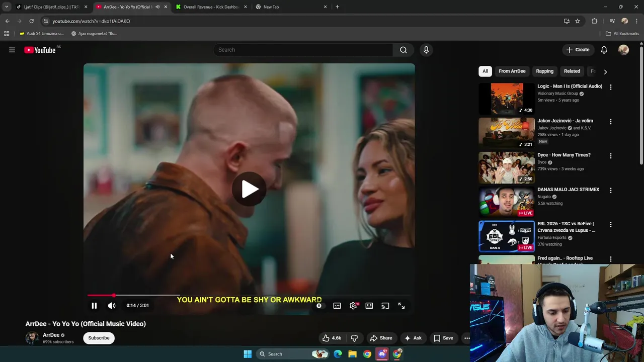
Task: Open Discord from the taskbar
Action: click(x=382, y=354)
